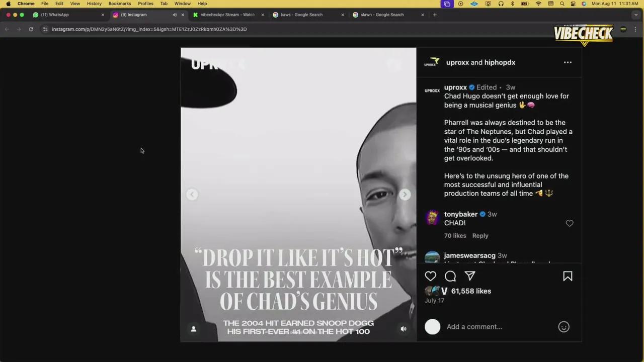
Task: Open jameswearsacg's profile
Action: [x=469, y=255]
